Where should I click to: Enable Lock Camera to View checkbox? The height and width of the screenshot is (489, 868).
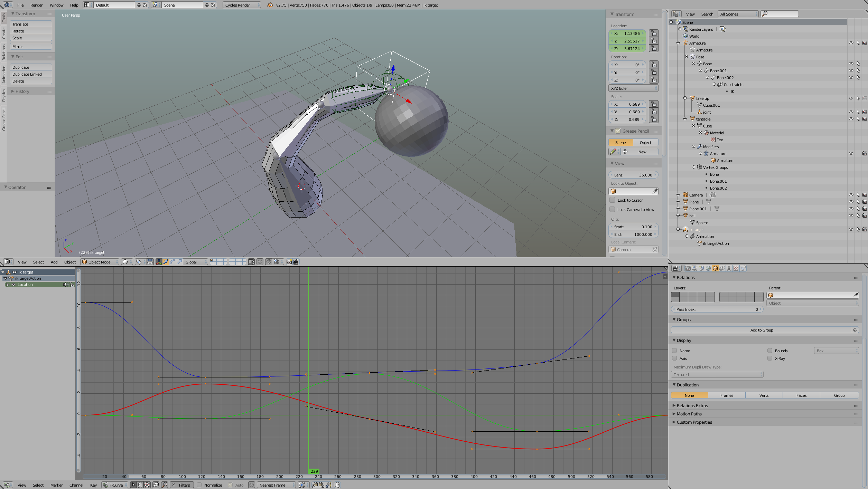(x=612, y=209)
